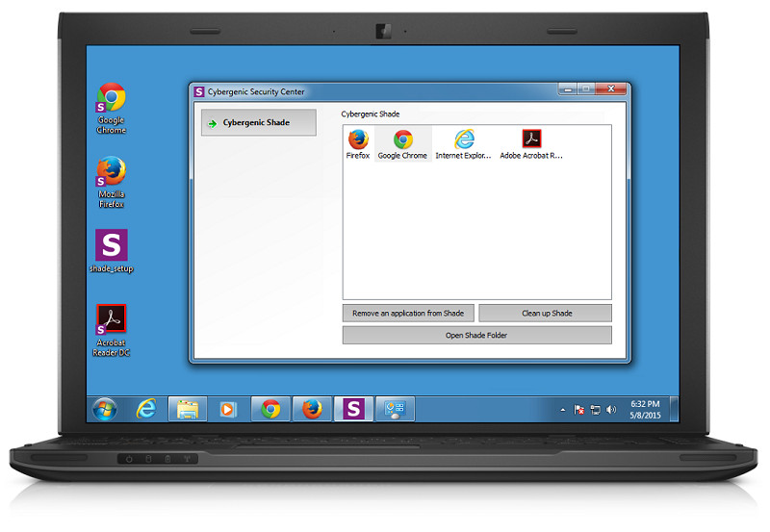
Task: Select Acrobat Reader DC desktop icon
Action: pos(112,330)
